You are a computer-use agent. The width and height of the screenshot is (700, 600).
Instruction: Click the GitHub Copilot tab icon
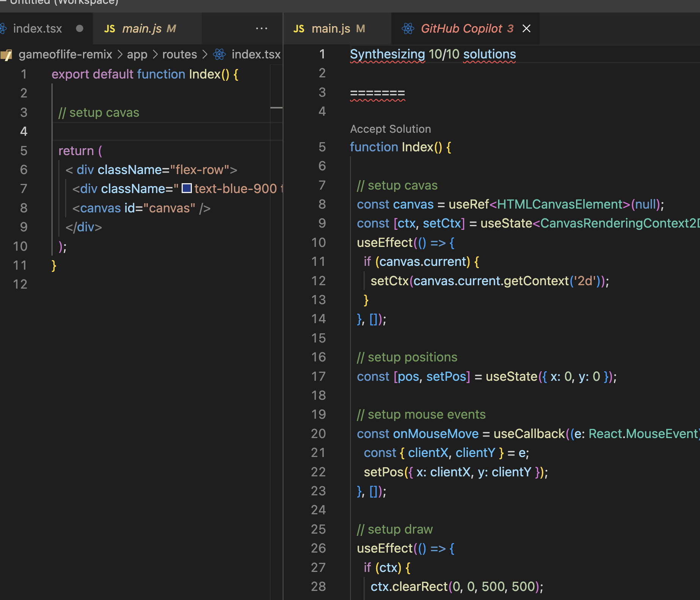point(408,28)
